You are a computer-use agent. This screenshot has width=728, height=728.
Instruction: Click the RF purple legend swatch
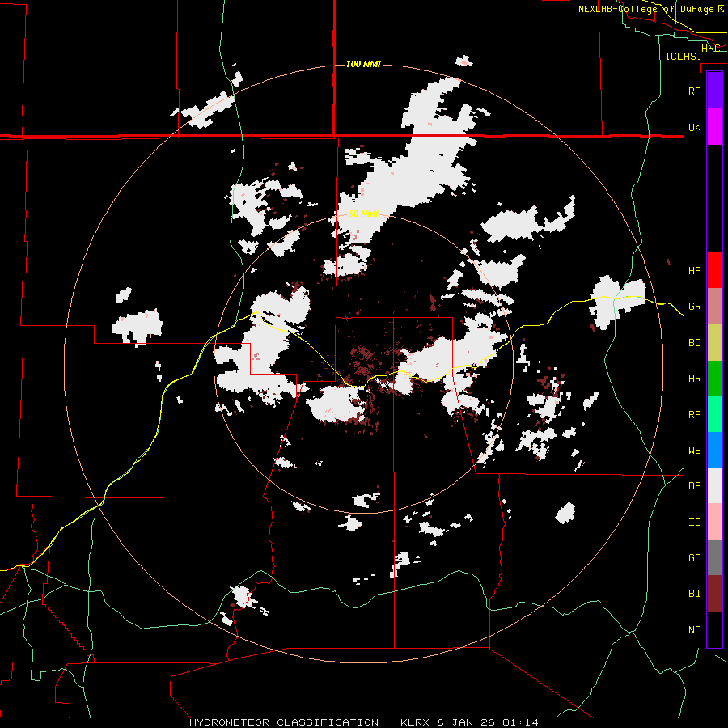click(714, 91)
